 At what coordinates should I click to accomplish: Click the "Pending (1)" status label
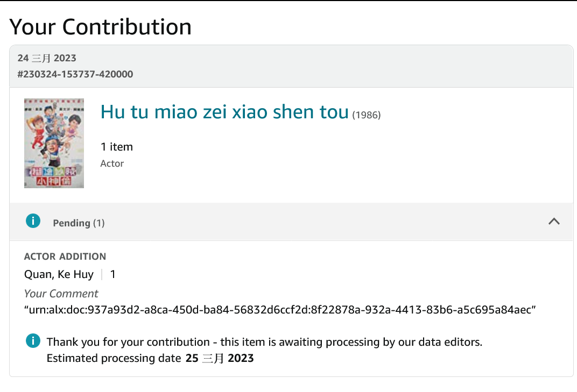point(79,223)
